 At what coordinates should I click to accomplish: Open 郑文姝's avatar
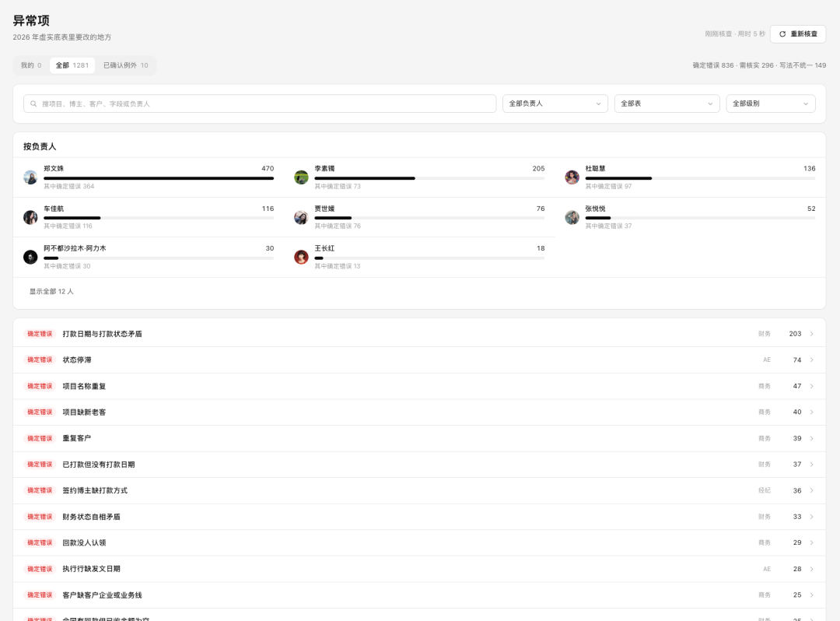[x=30, y=177]
